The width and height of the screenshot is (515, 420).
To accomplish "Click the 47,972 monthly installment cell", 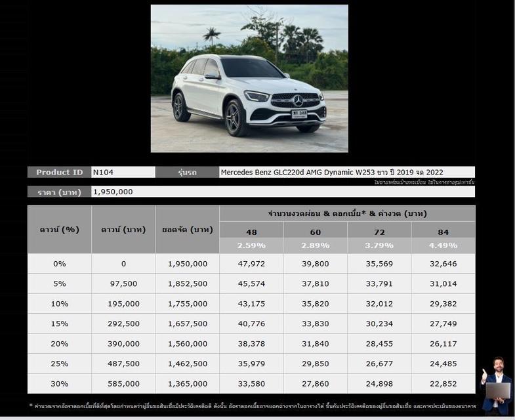I will [251, 264].
